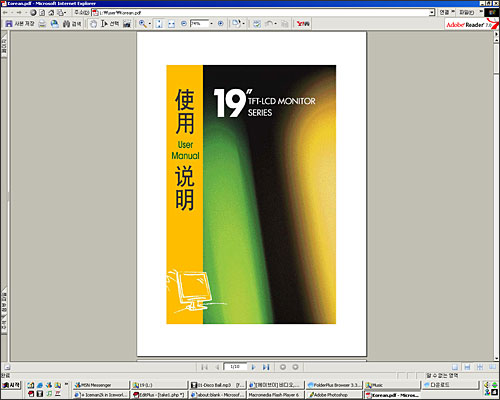The image size is (500, 400).
Task: Switch to MSN Messenger taskbar item
Action: pyautogui.click(x=101, y=385)
